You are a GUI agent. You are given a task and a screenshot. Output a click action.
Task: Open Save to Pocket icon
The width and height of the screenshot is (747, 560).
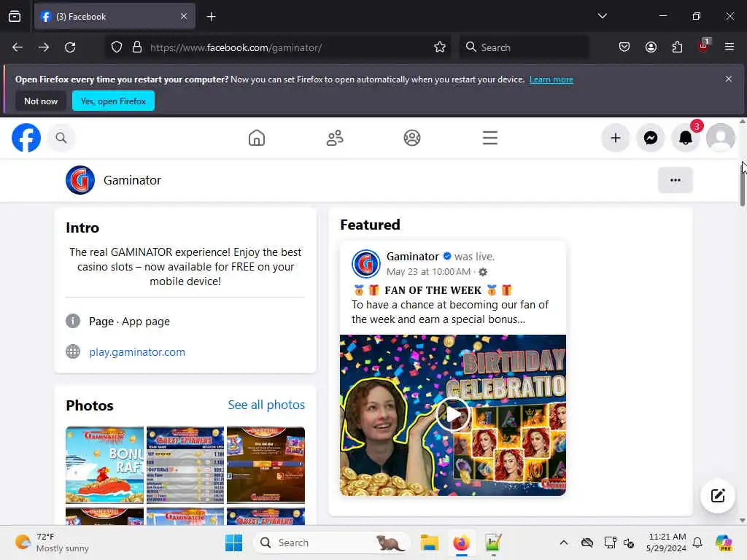click(x=624, y=47)
